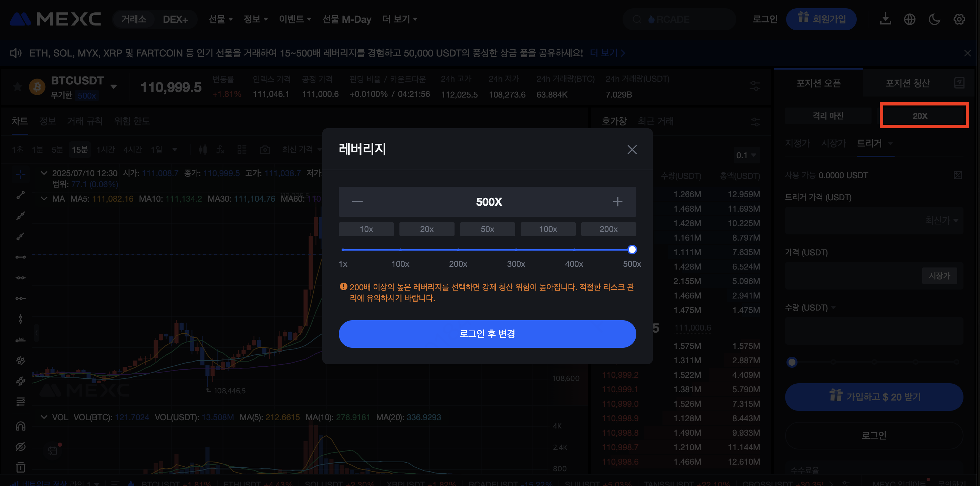Set leverage slider to the 300x mark

[516, 250]
